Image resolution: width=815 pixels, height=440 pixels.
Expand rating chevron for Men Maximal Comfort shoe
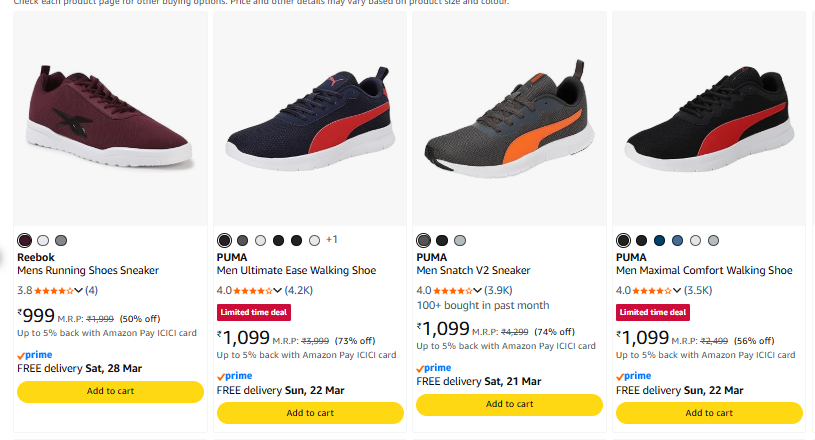click(x=677, y=291)
